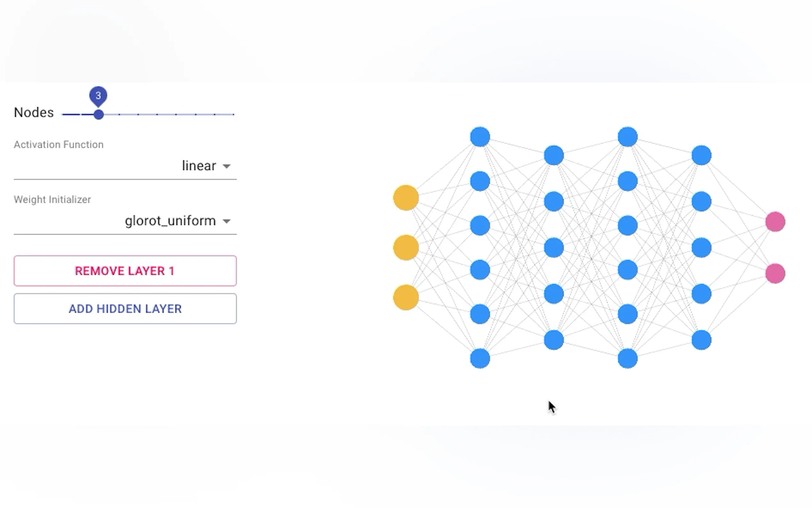Select top node of third hidden layer

point(627,137)
